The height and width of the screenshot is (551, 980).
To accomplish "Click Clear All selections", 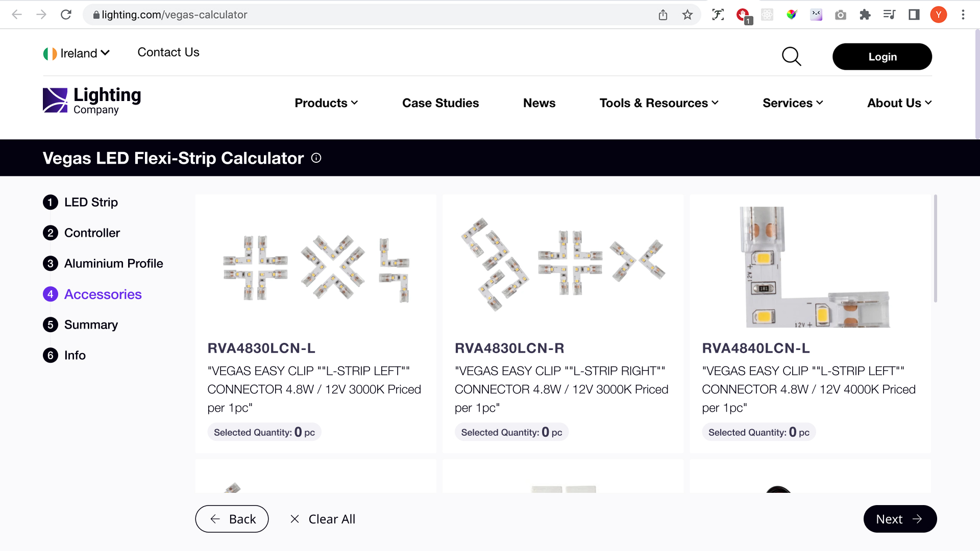I will pyautogui.click(x=323, y=519).
